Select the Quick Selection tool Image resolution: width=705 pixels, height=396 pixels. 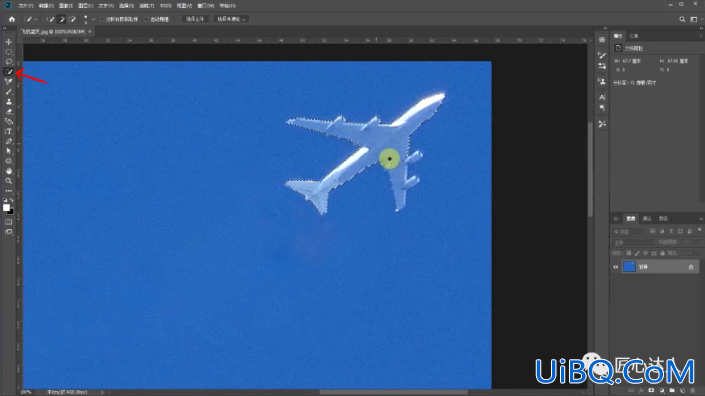(x=9, y=71)
